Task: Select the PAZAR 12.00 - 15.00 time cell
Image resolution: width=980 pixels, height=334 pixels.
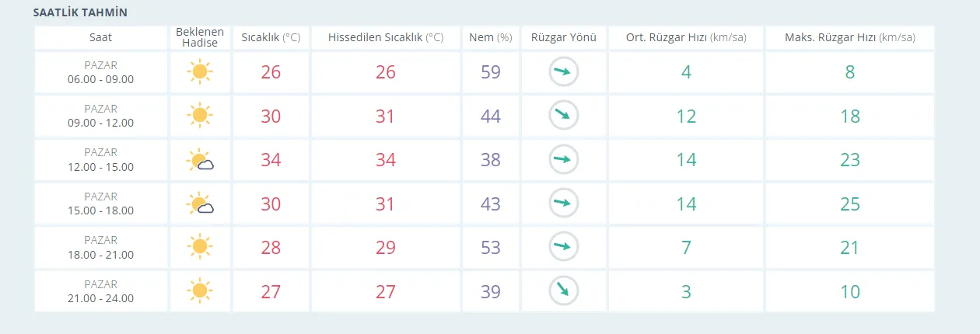Action: (x=100, y=160)
